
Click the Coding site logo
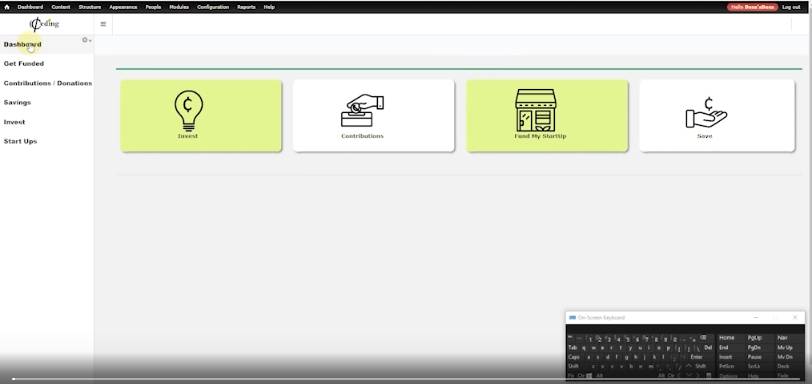[44, 24]
